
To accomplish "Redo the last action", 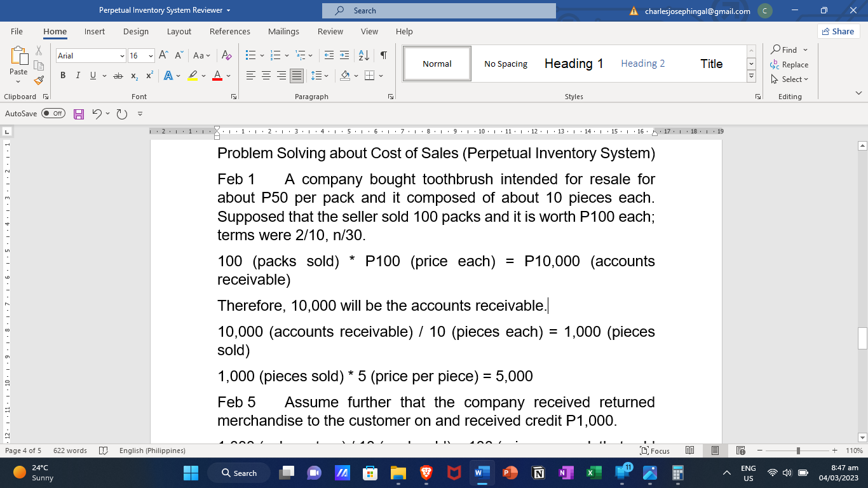I will tap(121, 114).
